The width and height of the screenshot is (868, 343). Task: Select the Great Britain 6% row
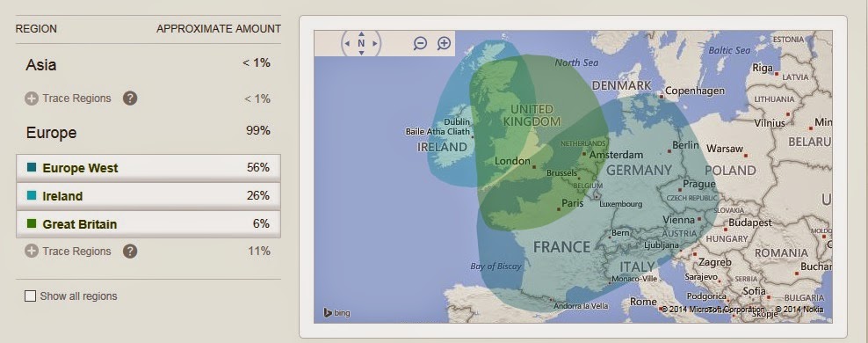(x=148, y=224)
